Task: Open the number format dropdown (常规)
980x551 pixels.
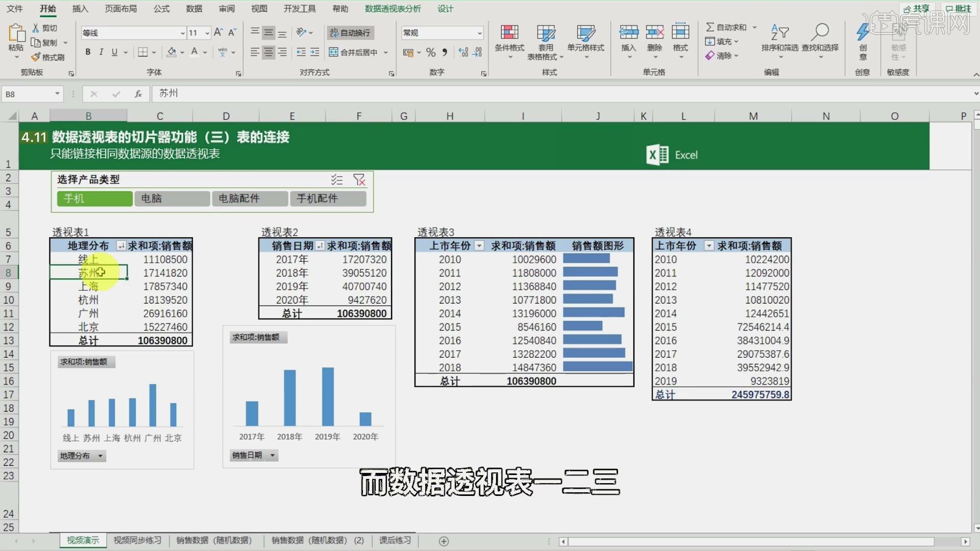Action: point(479,33)
